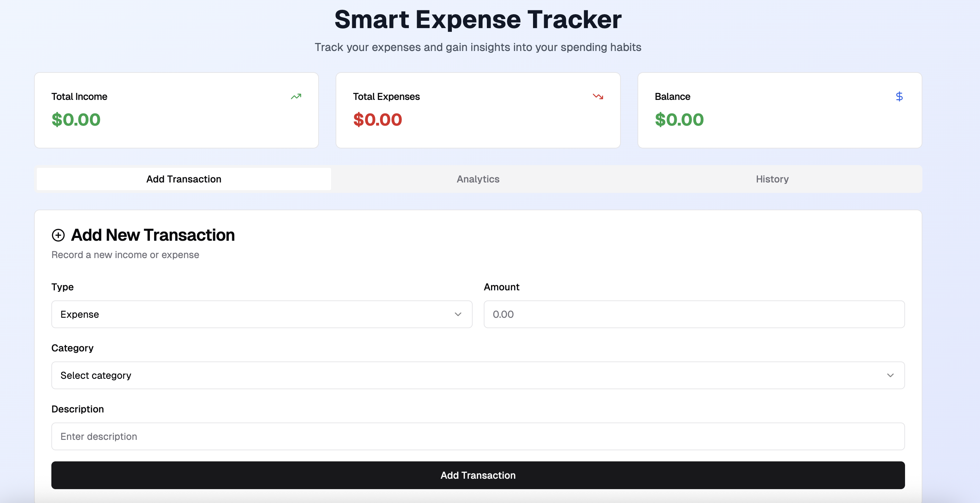Click the Total Expenses summary card

coord(478,110)
